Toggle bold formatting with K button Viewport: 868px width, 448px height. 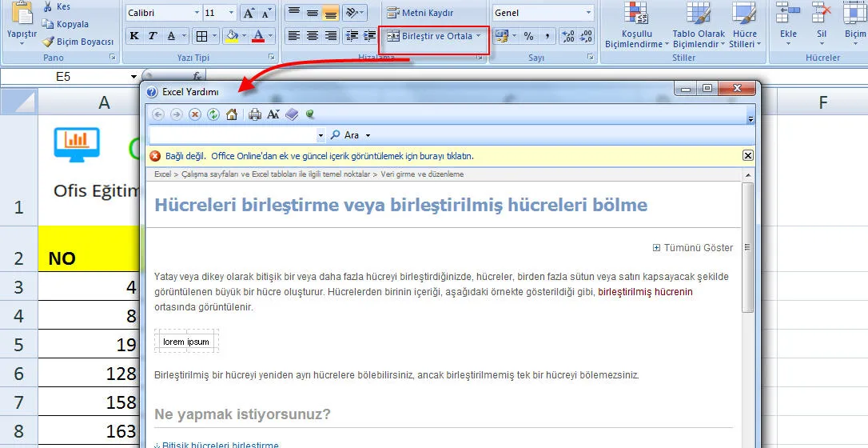pyautogui.click(x=134, y=36)
